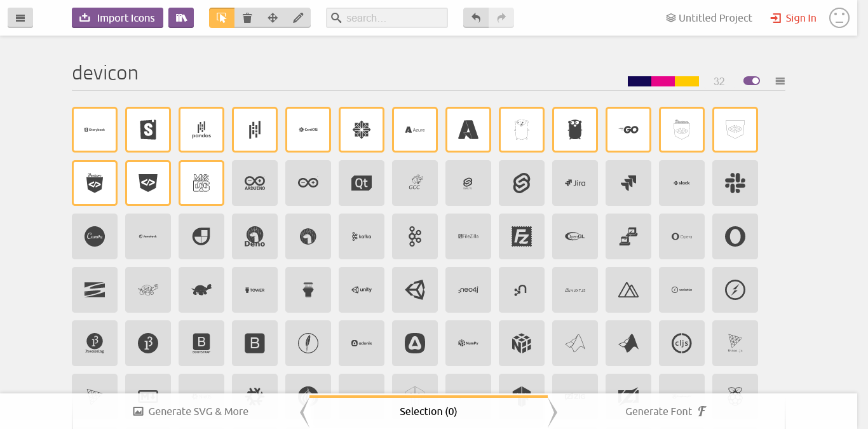Image resolution: width=868 pixels, height=429 pixels.
Task: Open the Selection (0) tab
Action: (x=428, y=411)
